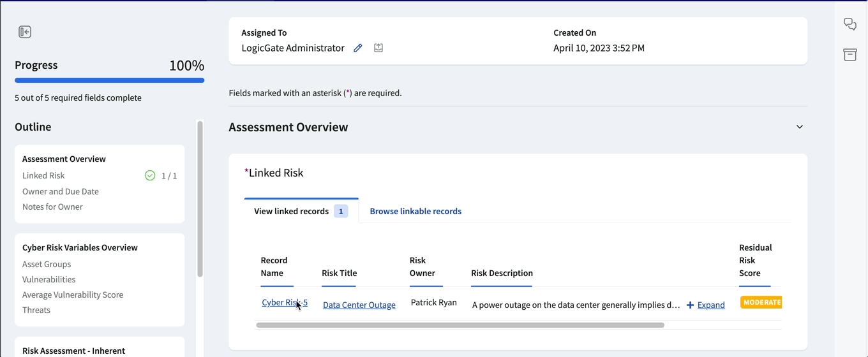Go to Owner and Due Date outline item
This screenshot has width=868, height=357.
click(x=61, y=191)
